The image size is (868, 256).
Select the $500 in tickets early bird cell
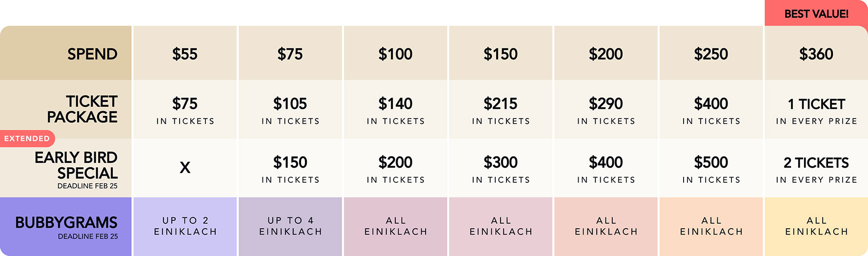tap(711, 169)
